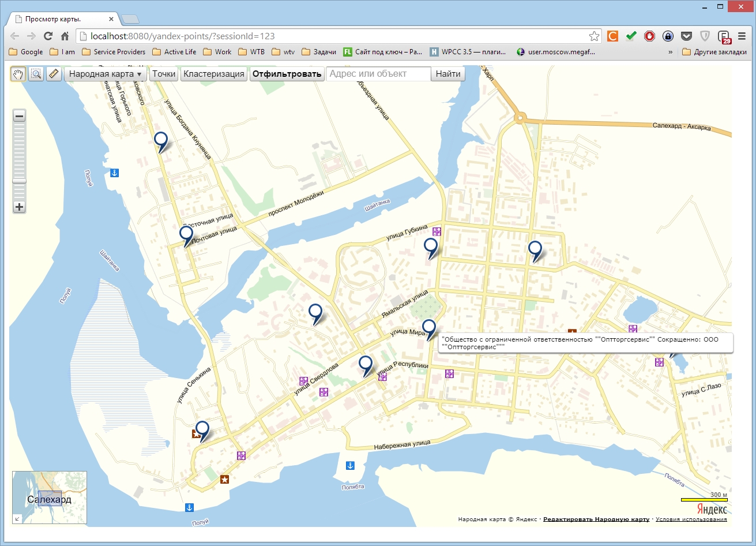Toggle the Отфильтровать button
756x546 pixels.
coord(287,74)
